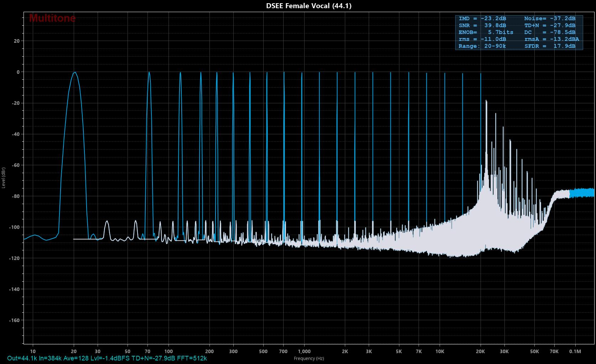Click the '1,000' frequency axis tick label
Image resolution: width=596 pixels, height=364 pixels.
point(304,352)
